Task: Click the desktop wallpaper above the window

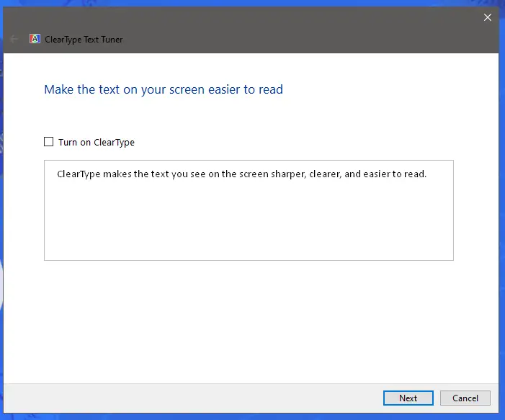Action: 252,3
